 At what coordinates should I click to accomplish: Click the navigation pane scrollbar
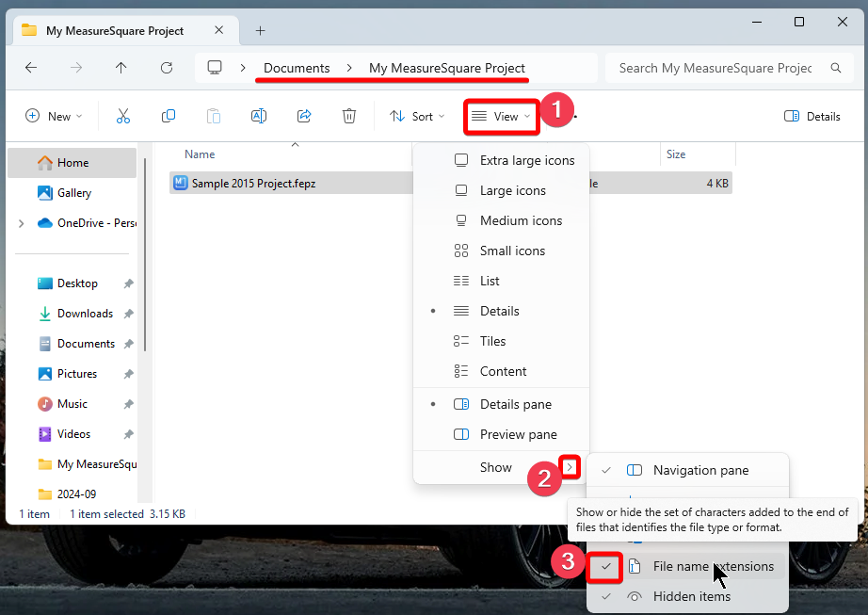pos(145,254)
